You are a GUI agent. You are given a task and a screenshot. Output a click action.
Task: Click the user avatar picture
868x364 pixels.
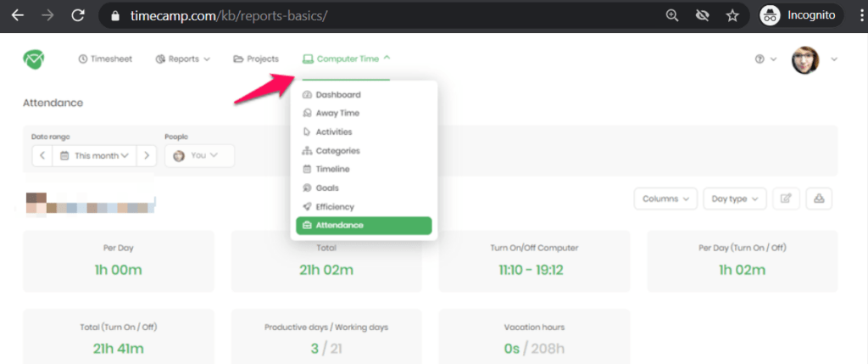point(805,60)
